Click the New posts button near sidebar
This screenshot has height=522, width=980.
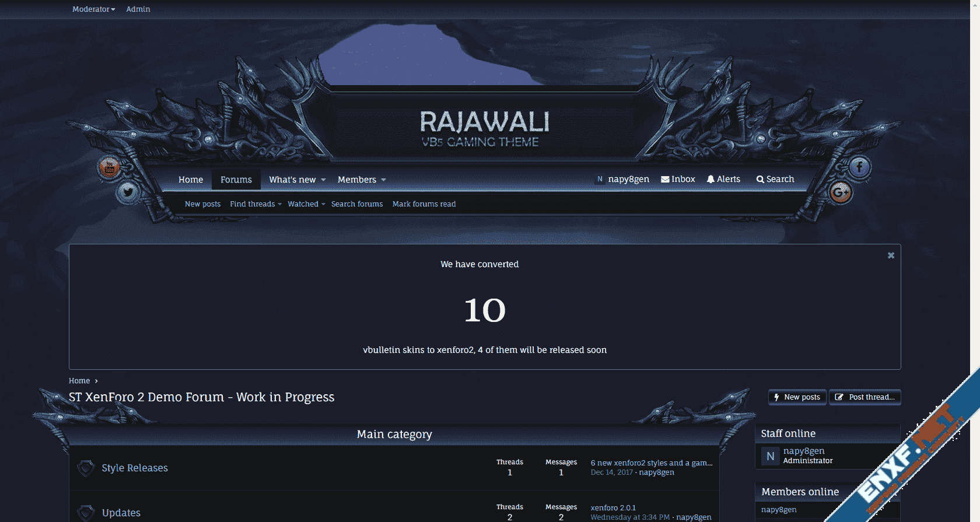pyautogui.click(x=797, y=397)
